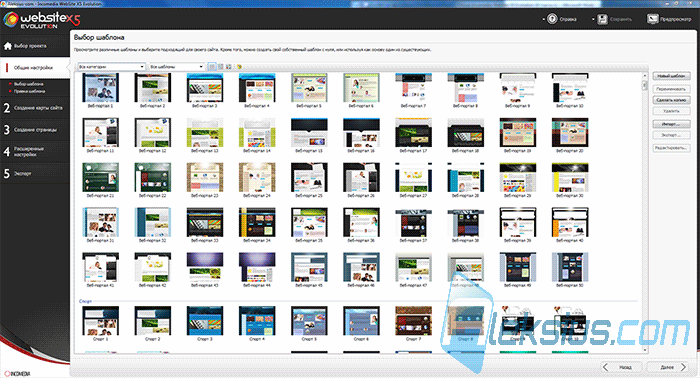Select template Веб-портал 2 thumbnail

[153, 88]
